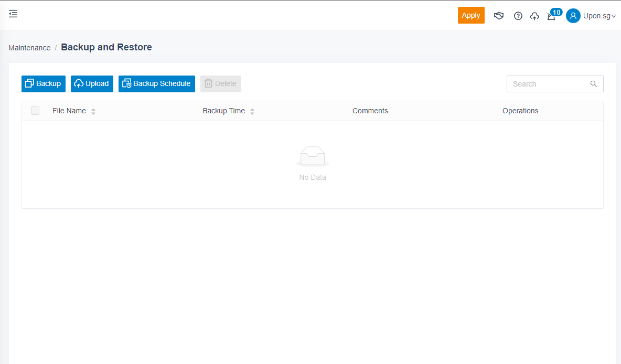Click the magnifier icon in Search box

tap(594, 84)
